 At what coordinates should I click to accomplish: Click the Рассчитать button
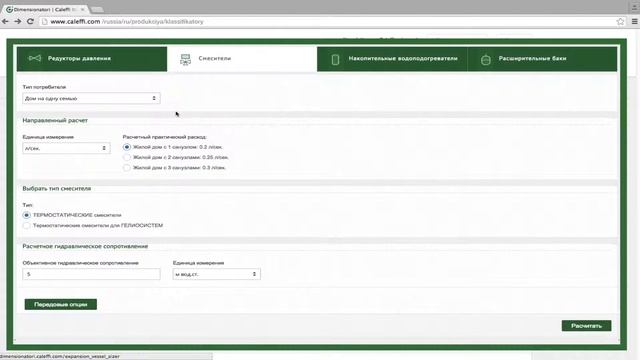(x=586, y=326)
